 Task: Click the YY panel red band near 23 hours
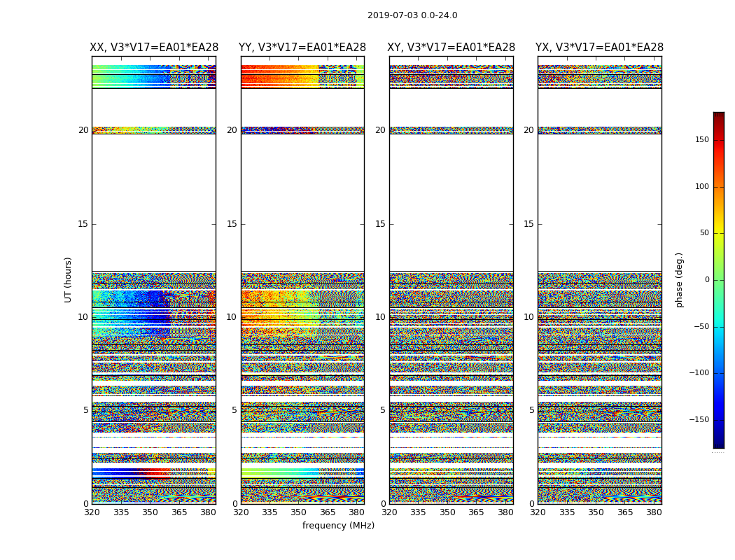pos(281,76)
